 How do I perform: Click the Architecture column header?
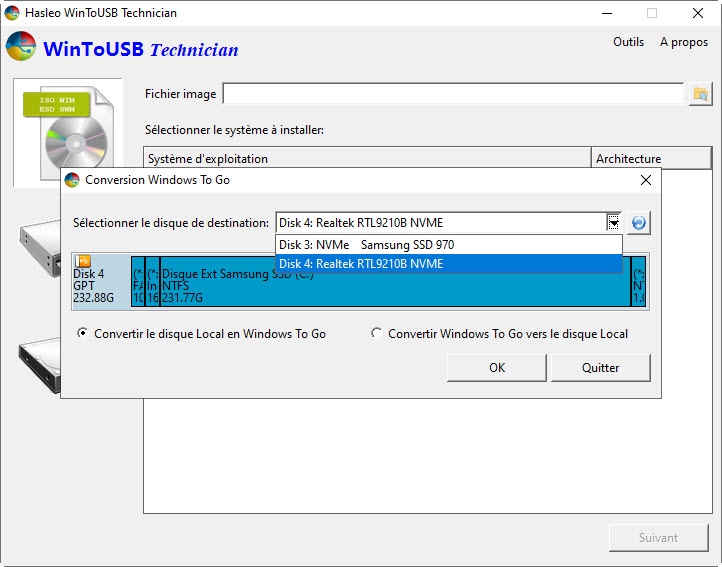pos(651,158)
